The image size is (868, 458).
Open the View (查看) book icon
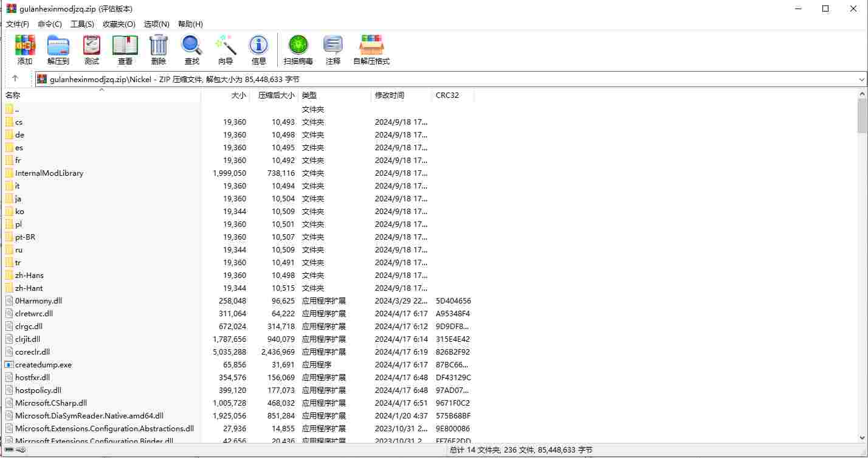125,45
